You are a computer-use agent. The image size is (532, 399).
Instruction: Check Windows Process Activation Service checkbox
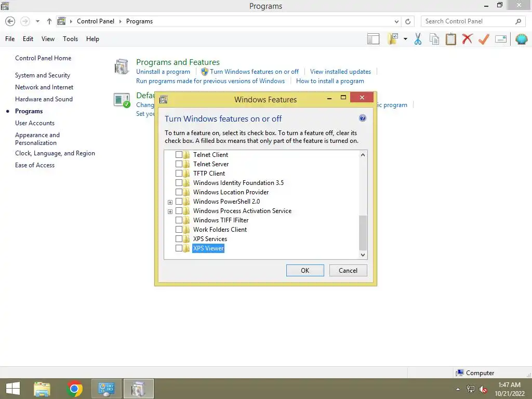(x=179, y=211)
